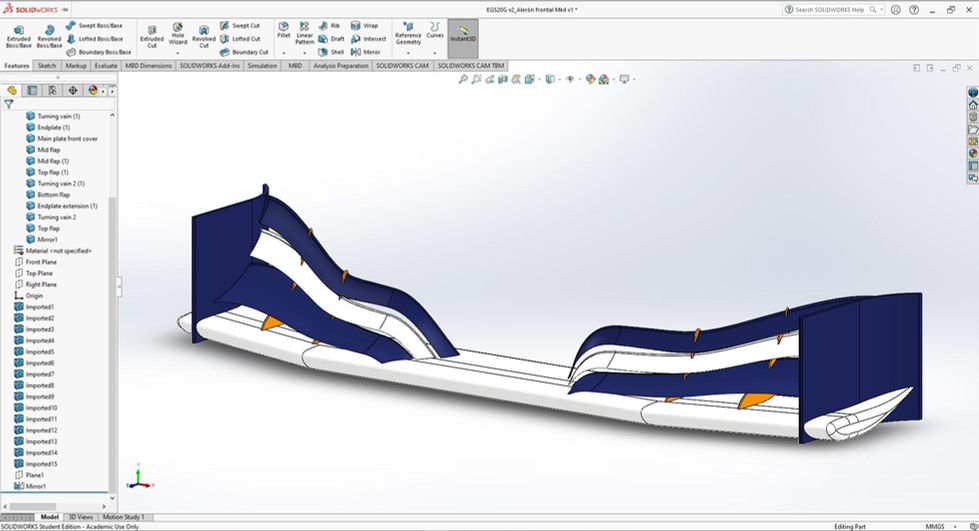Image resolution: width=979 pixels, height=531 pixels.
Task: Open the SOLIDWORKS Add-Ins tab
Action: click(x=210, y=66)
